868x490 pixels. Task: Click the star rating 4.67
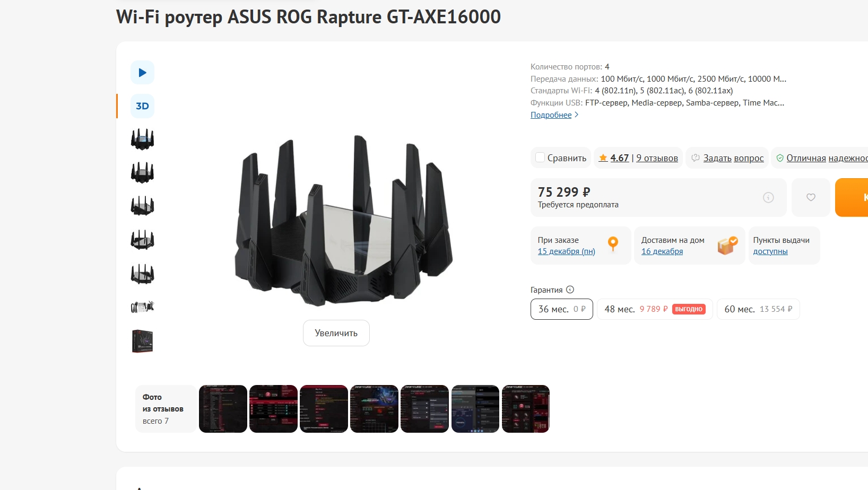(613, 158)
